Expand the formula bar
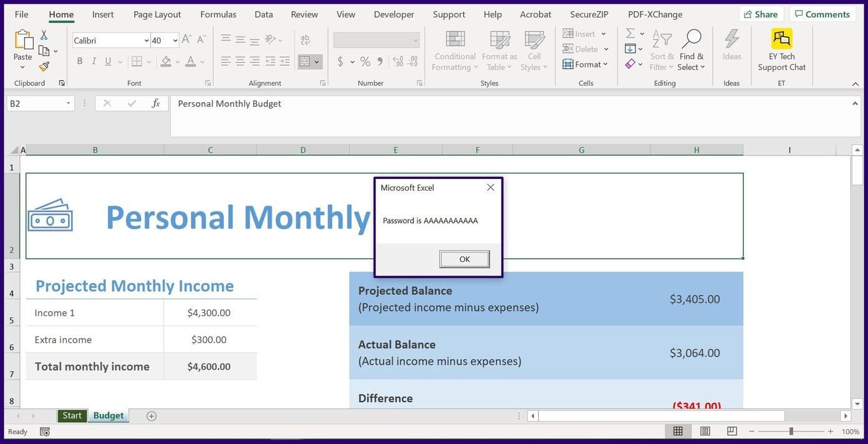The image size is (868, 444). [x=856, y=104]
